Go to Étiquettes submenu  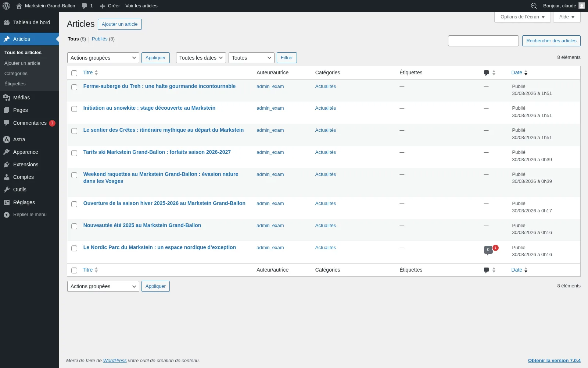tap(15, 84)
